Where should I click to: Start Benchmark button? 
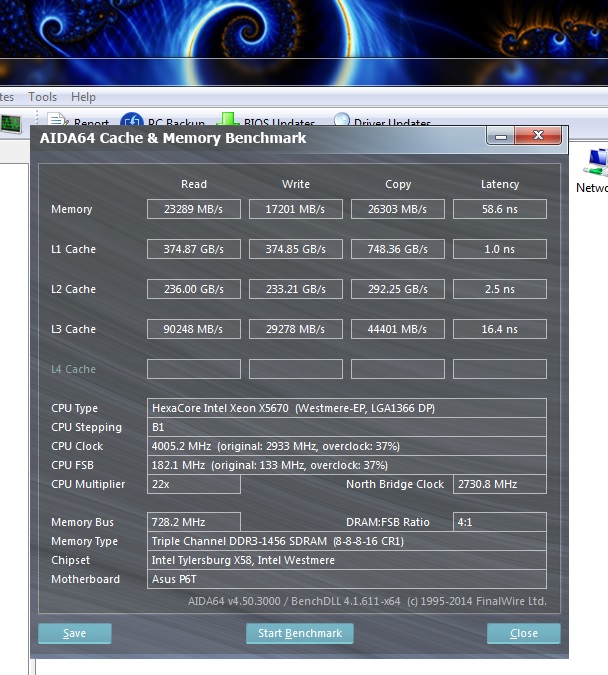(x=300, y=633)
